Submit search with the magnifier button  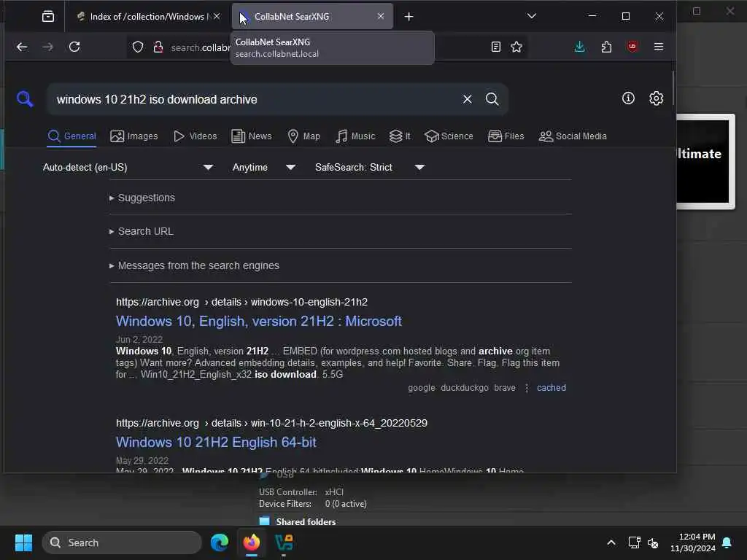pyautogui.click(x=492, y=99)
